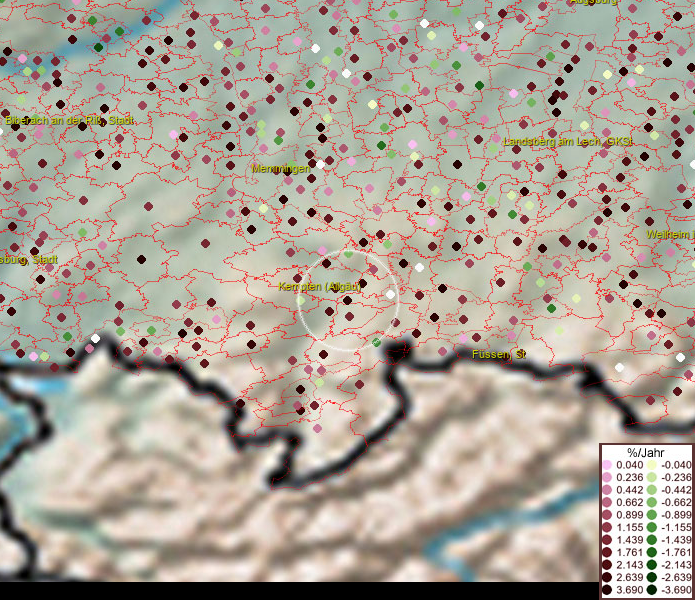Click the 0.662 pink legend swatch

point(608,502)
